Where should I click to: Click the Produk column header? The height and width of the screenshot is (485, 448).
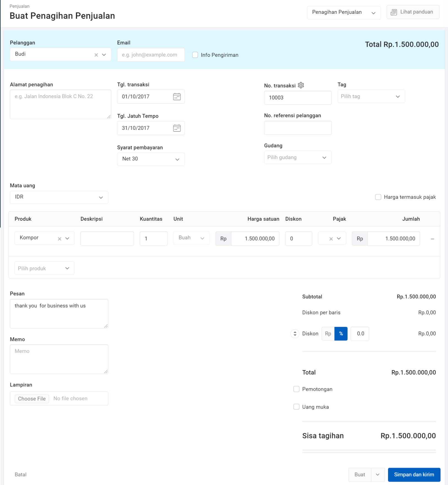click(23, 219)
